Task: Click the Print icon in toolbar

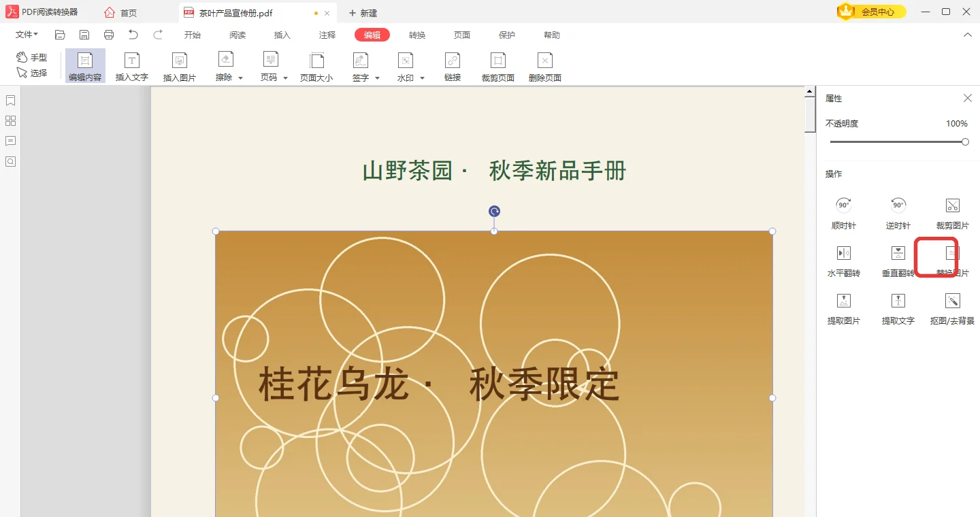Action: click(109, 35)
